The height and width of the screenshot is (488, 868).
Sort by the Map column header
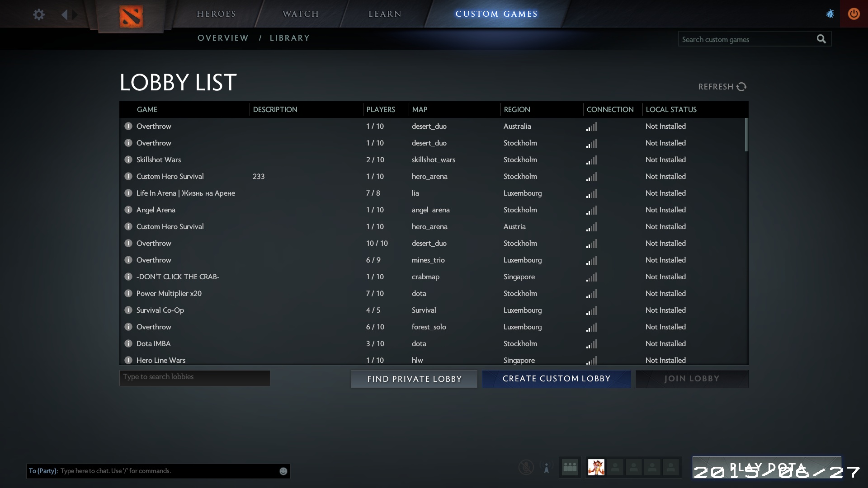coord(420,109)
